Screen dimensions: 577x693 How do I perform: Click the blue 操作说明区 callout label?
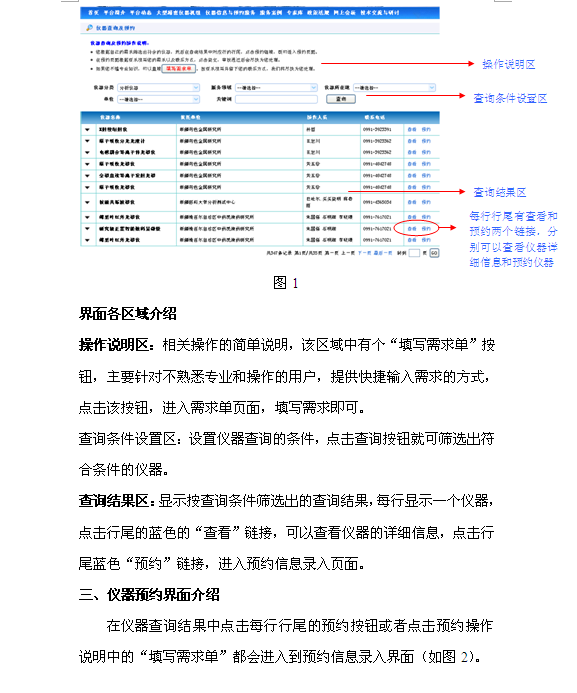point(509,65)
